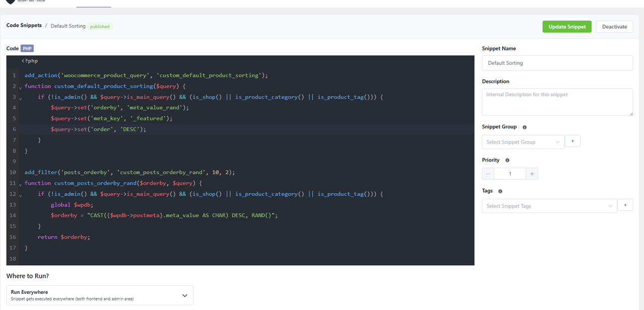Viewport: 644px width, 310px height.
Task: Click line number 18 in the gutter
Action: 13,259
